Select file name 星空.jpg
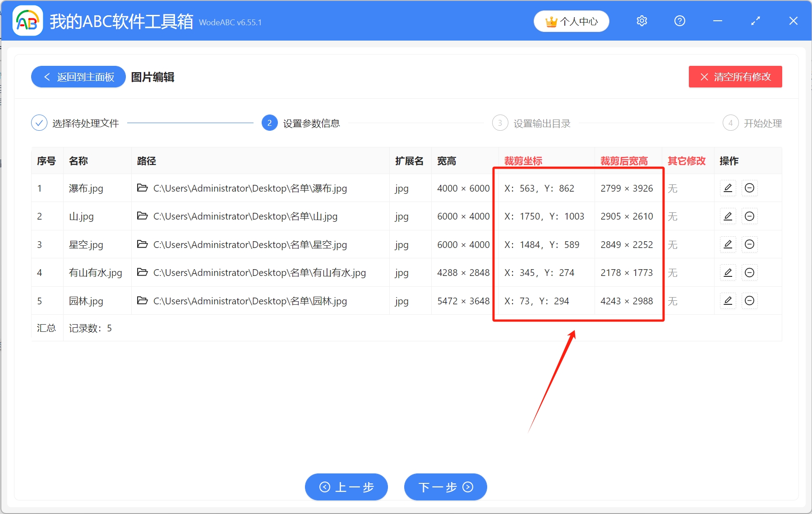 coord(86,245)
